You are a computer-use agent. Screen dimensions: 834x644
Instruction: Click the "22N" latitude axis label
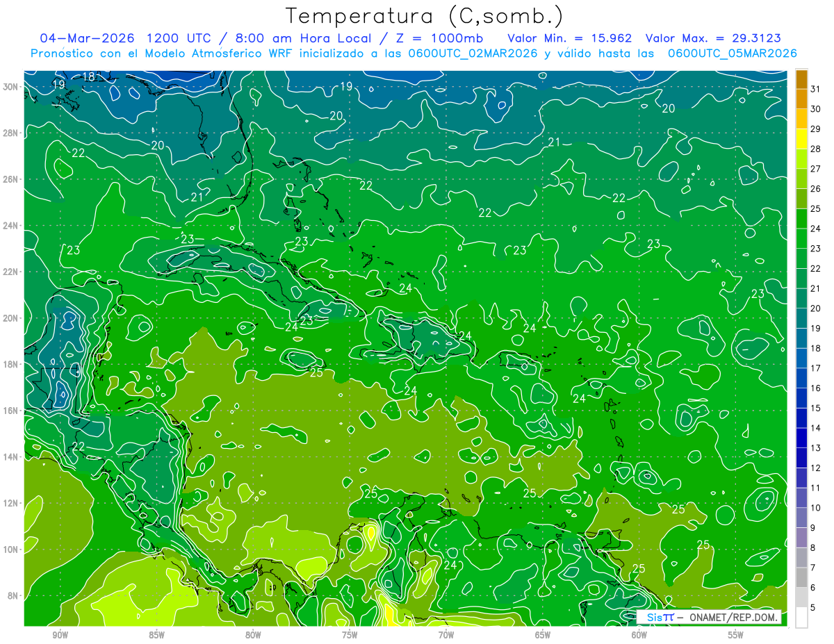(x=12, y=272)
